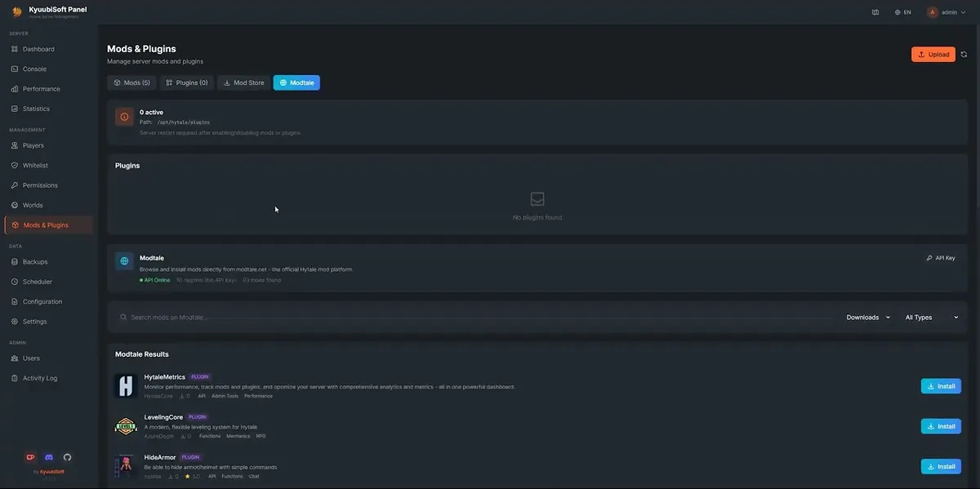980x489 pixels.
Task: Click the Scheduler clock icon in sidebar
Action: [x=15, y=282]
